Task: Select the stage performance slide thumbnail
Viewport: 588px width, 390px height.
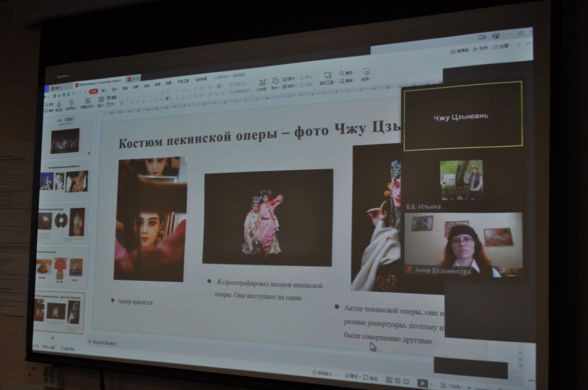Action: coord(65,141)
